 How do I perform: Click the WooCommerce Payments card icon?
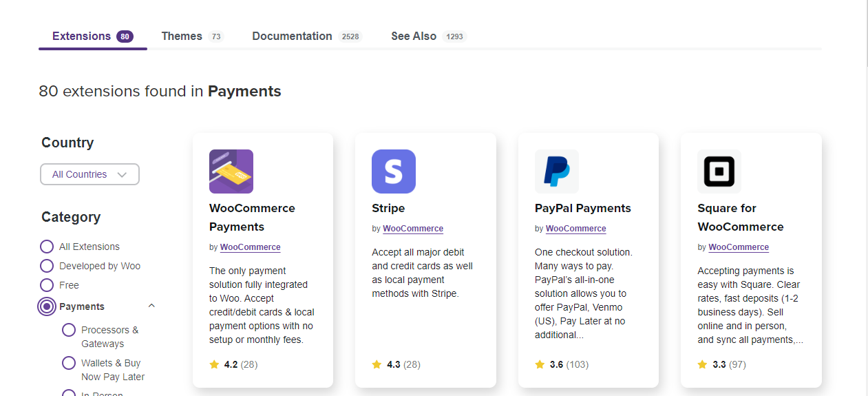tap(231, 171)
